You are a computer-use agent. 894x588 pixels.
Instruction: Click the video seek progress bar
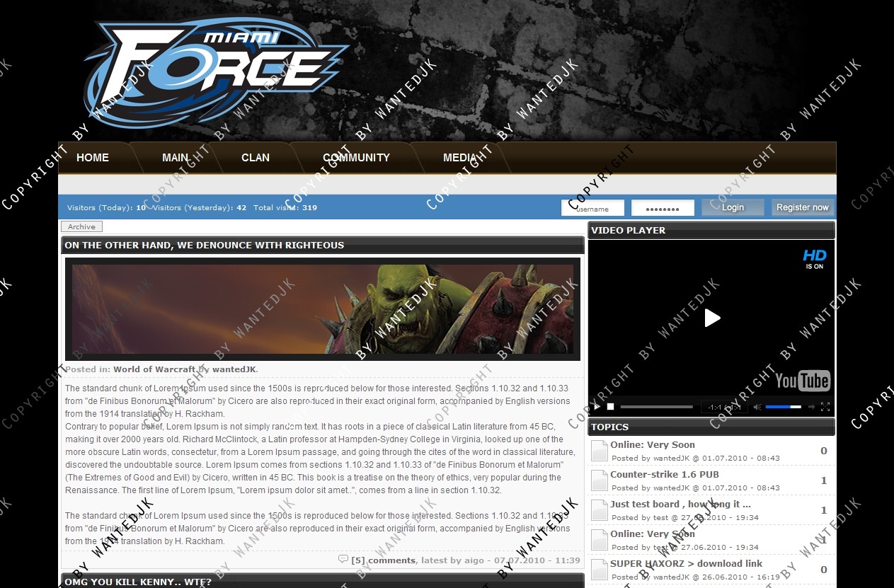pyautogui.click(x=656, y=407)
